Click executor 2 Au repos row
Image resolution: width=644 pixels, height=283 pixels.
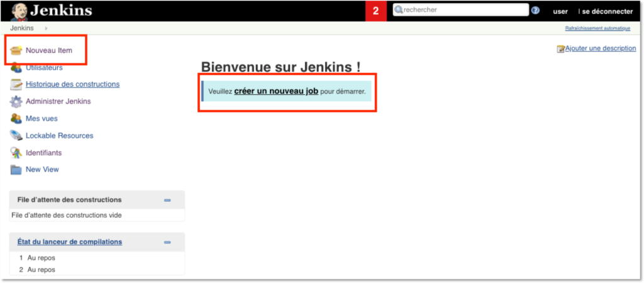click(x=97, y=270)
